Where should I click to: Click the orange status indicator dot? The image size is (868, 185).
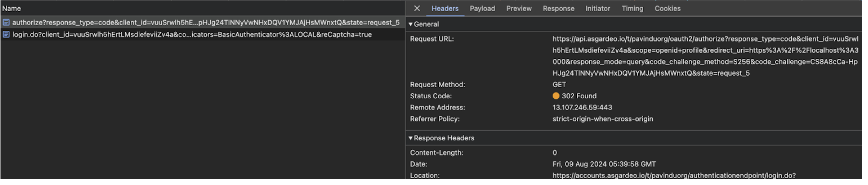coord(556,96)
